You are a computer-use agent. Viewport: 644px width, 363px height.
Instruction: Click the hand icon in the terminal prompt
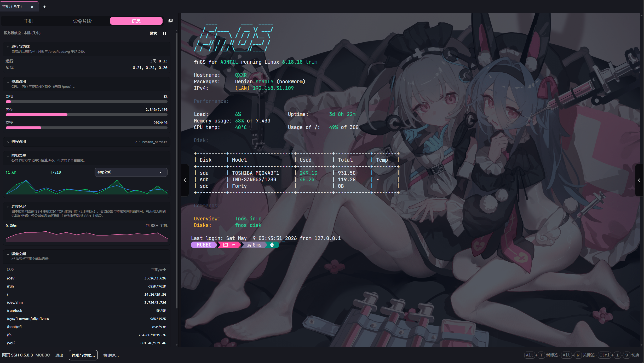pyautogui.click(x=272, y=245)
